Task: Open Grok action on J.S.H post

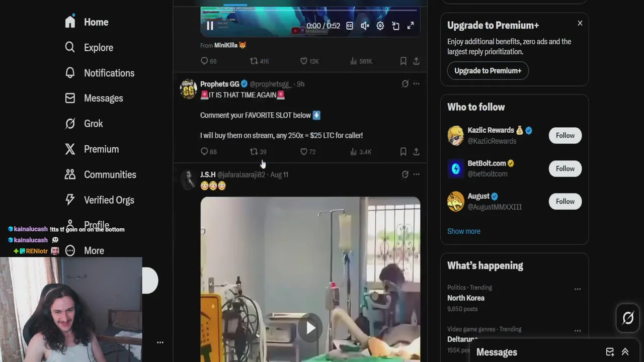Action: click(405, 174)
